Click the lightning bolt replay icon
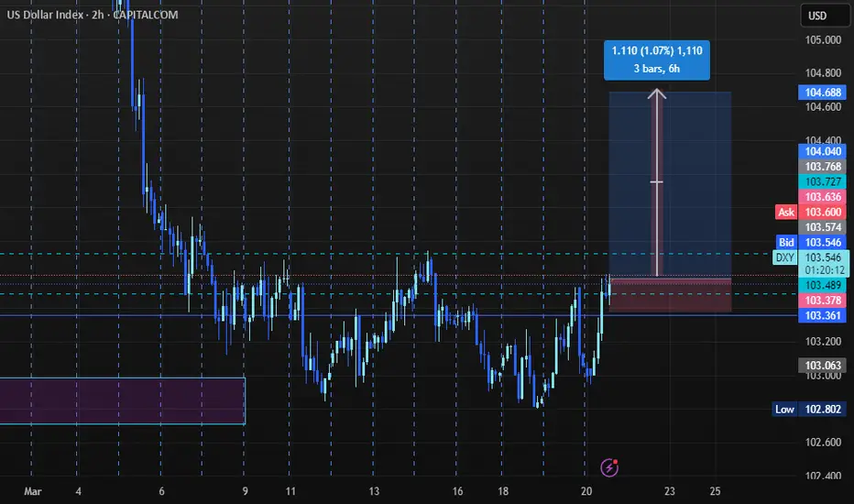This screenshot has width=854, height=504. [609, 467]
